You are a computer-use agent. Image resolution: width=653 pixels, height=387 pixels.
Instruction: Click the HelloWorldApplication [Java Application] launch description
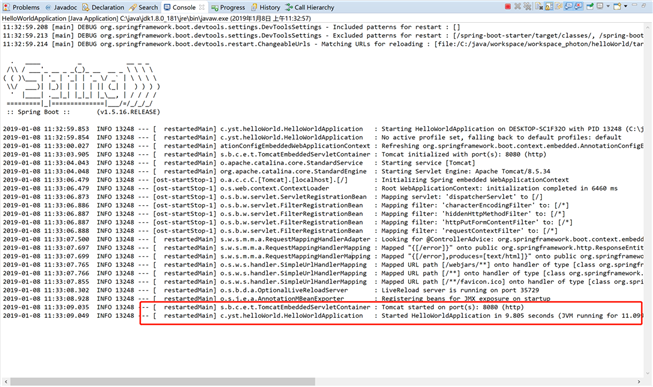point(156,18)
